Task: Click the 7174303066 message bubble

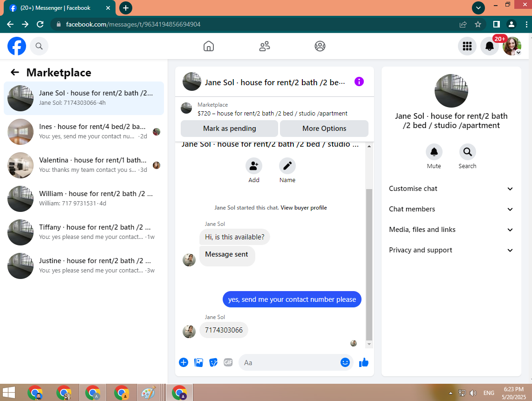Action: coord(224,330)
